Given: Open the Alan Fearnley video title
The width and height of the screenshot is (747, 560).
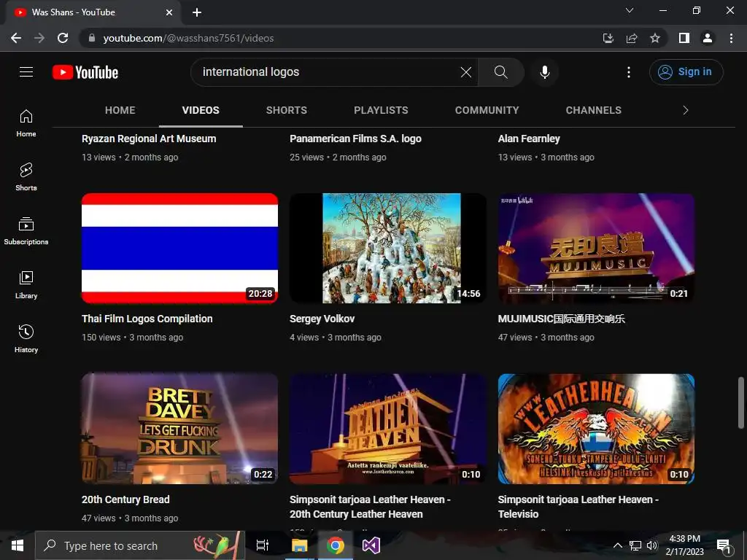Looking at the screenshot, I should click(529, 139).
